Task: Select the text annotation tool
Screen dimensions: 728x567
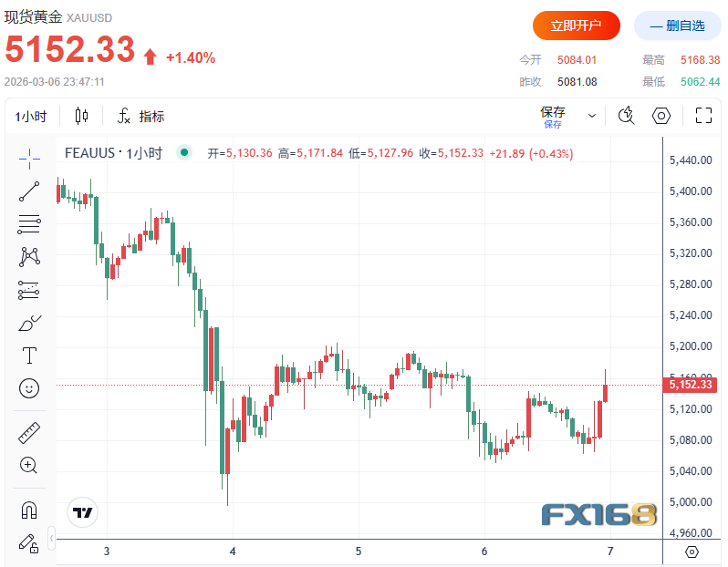Action: pos(29,356)
